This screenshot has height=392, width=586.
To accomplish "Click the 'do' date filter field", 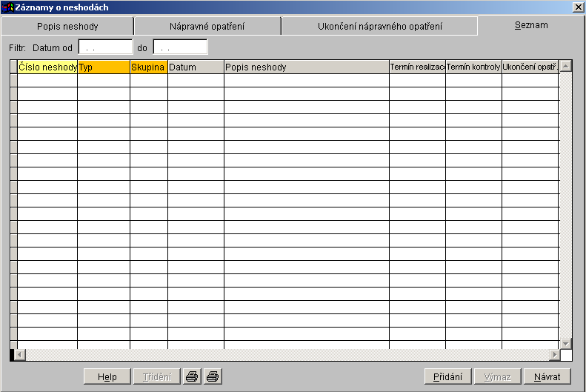I will (x=180, y=47).
